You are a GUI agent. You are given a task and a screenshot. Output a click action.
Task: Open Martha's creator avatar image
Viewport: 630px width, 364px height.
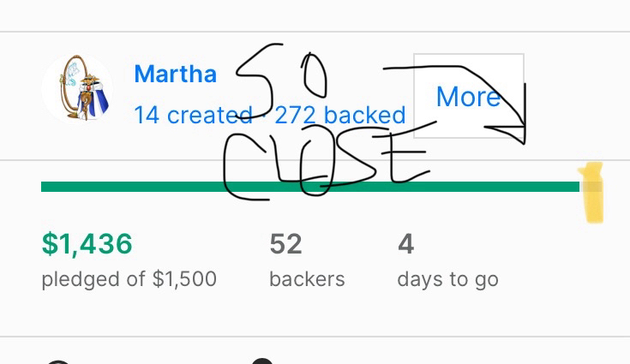77,89
